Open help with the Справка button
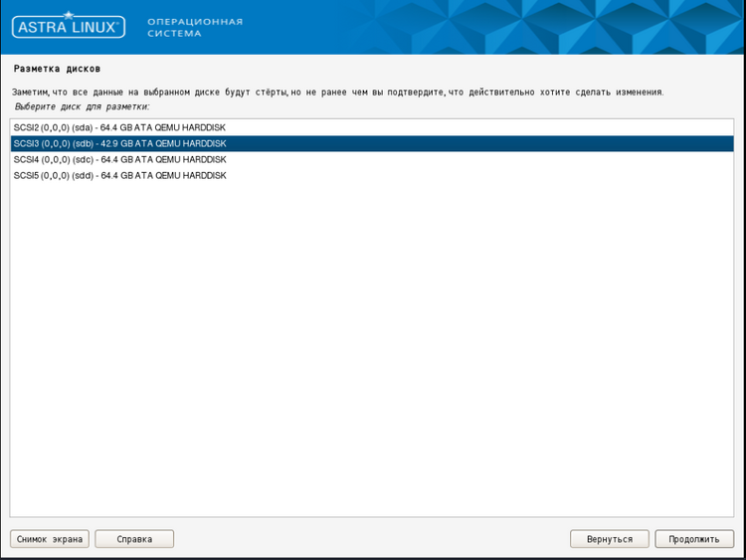 (134, 539)
